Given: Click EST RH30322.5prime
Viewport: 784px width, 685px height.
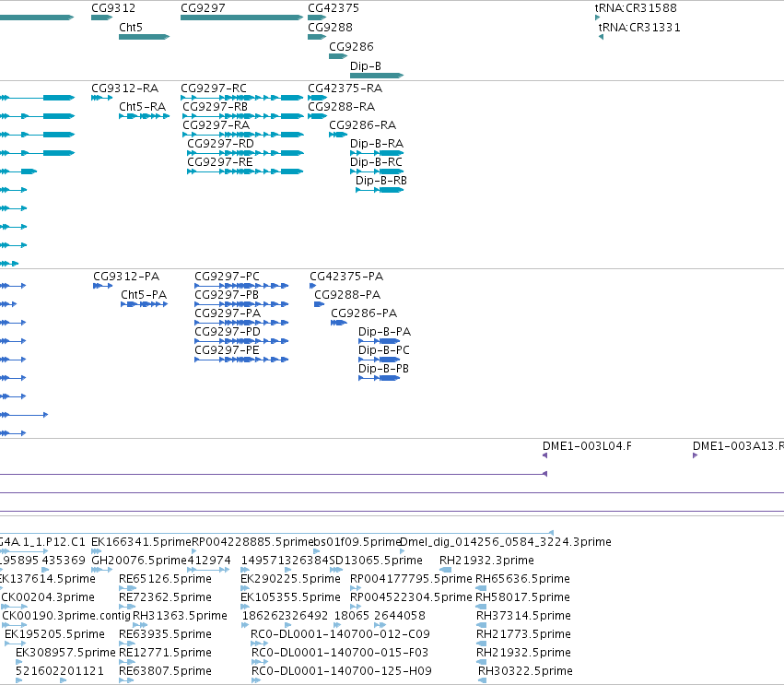Looking at the screenshot, I should coord(525,671).
